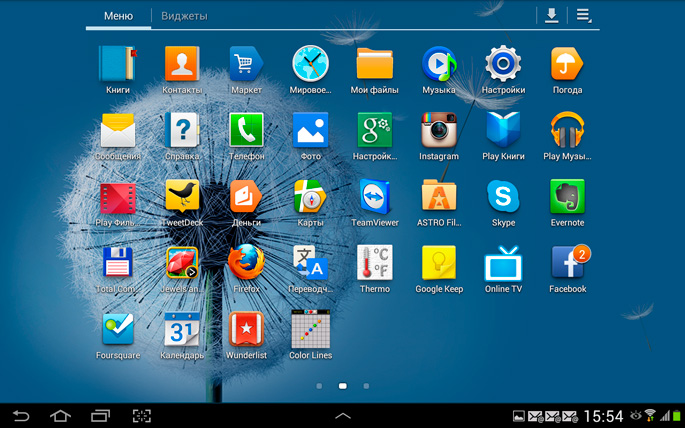685x428 pixels.
Task: Open Play Музыка headphones app
Action: point(567,131)
